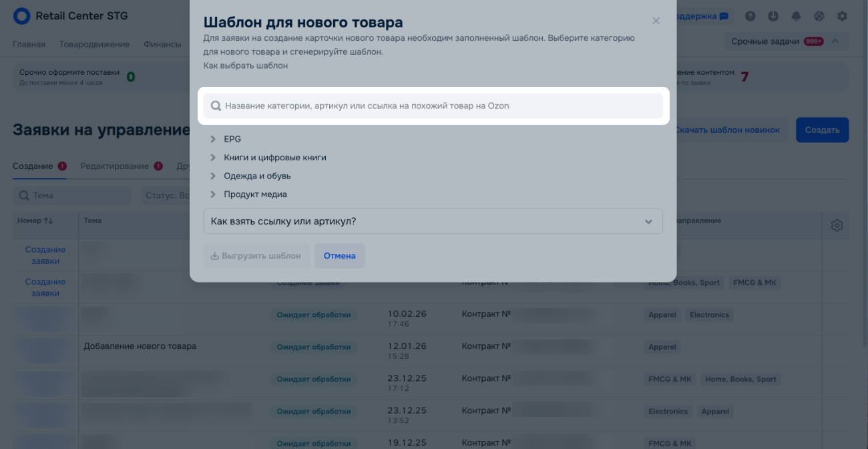Focus the category search field
The height and width of the screenshot is (449, 868).
point(433,106)
